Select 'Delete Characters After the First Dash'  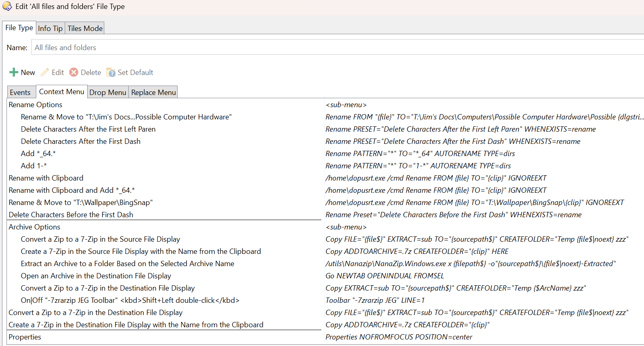(81, 141)
